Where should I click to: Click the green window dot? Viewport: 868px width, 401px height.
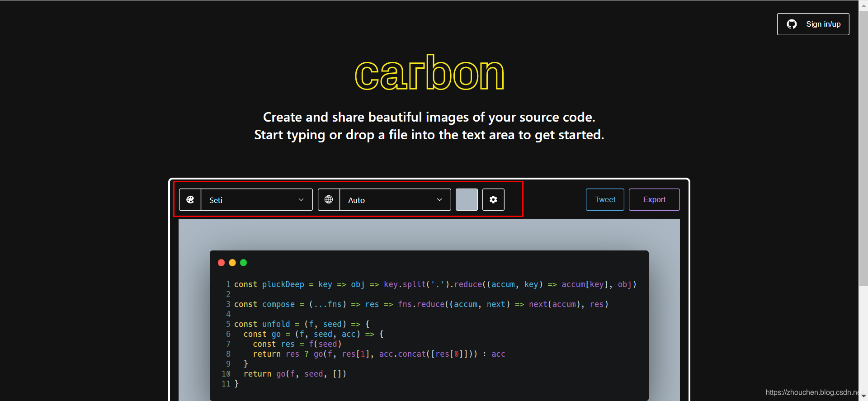[x=243, y=263]
